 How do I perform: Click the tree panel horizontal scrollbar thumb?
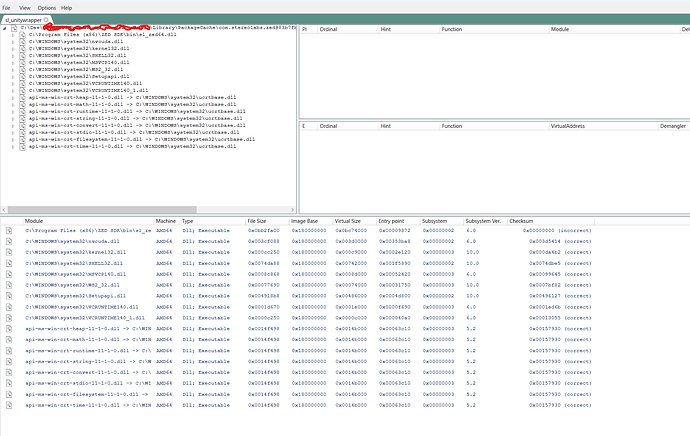pyautogui.click(x=102, y=209)
